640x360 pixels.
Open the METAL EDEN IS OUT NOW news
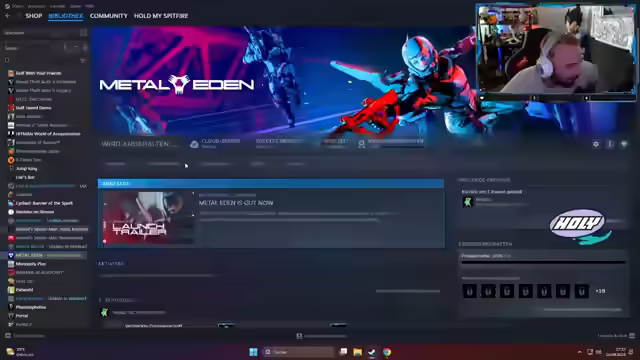coord(236,203)
